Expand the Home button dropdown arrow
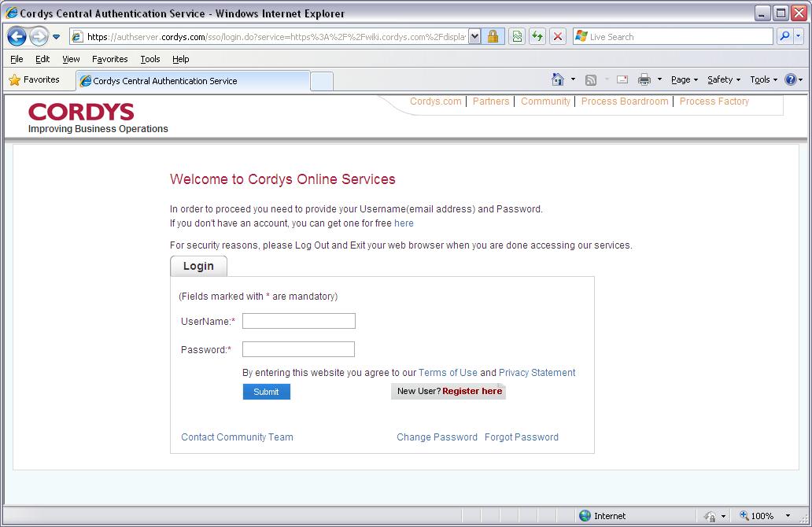The width and height of the screenshot is (812, 527). pyautogui.click(x=573, y=79)
